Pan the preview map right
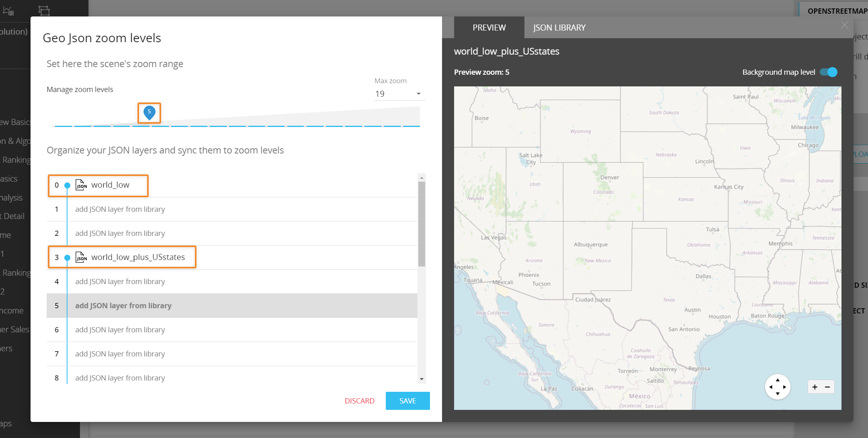868x438 pixels. [784, 387]
